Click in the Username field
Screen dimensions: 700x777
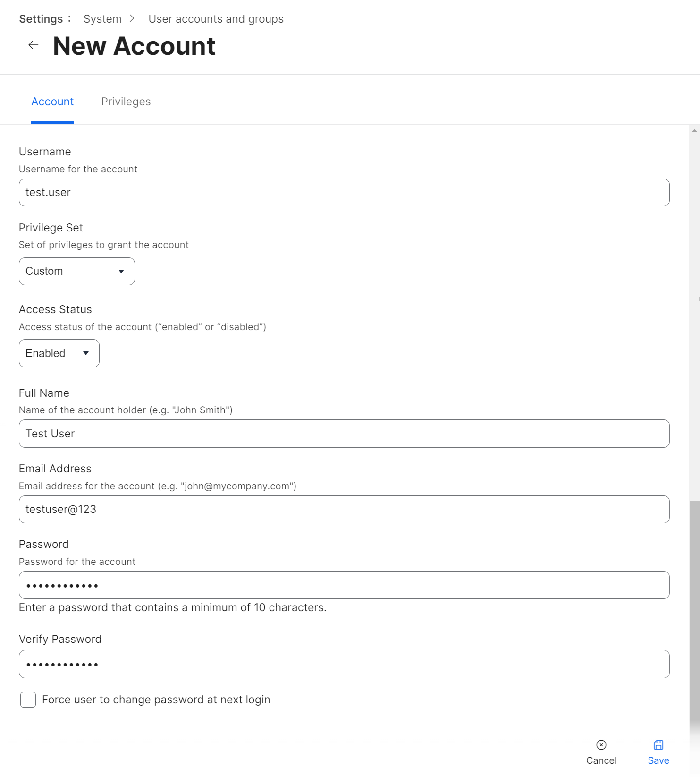click(344, 193)
